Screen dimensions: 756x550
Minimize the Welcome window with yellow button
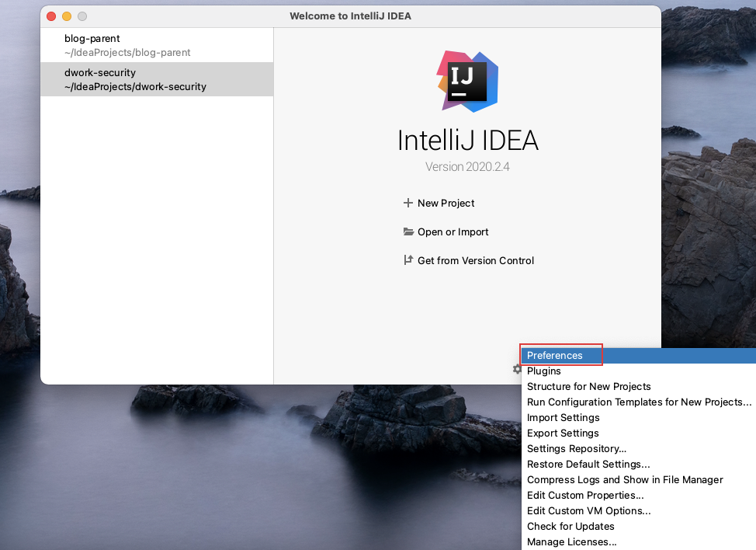click(67, 16)
